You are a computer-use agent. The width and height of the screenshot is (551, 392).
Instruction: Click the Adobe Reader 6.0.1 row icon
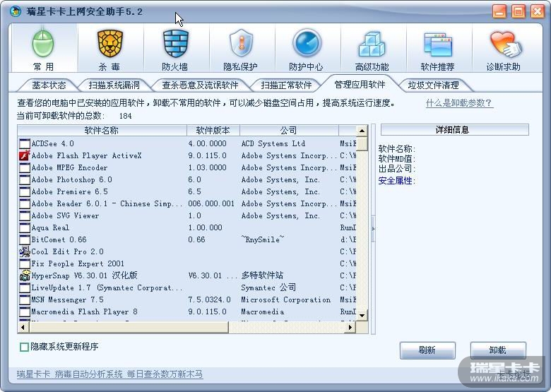click(x=25, y=203)
